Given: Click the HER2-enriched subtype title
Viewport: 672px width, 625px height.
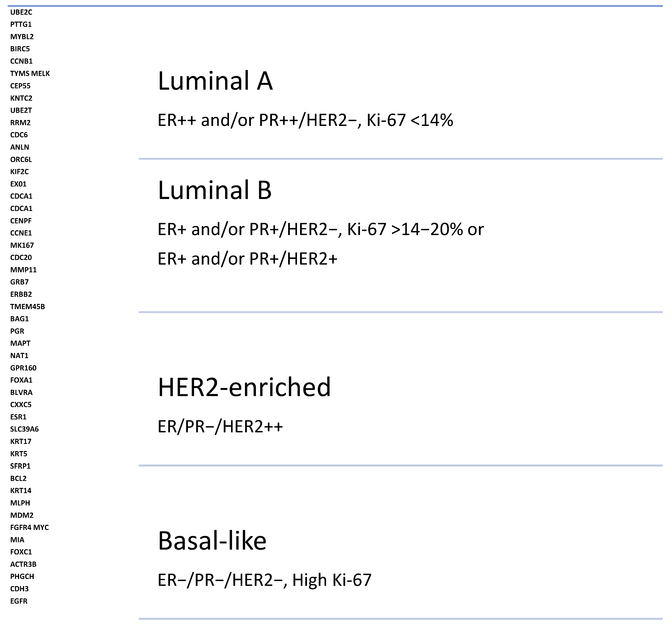Looking at the screenshot, I should (x=244, y=387).
